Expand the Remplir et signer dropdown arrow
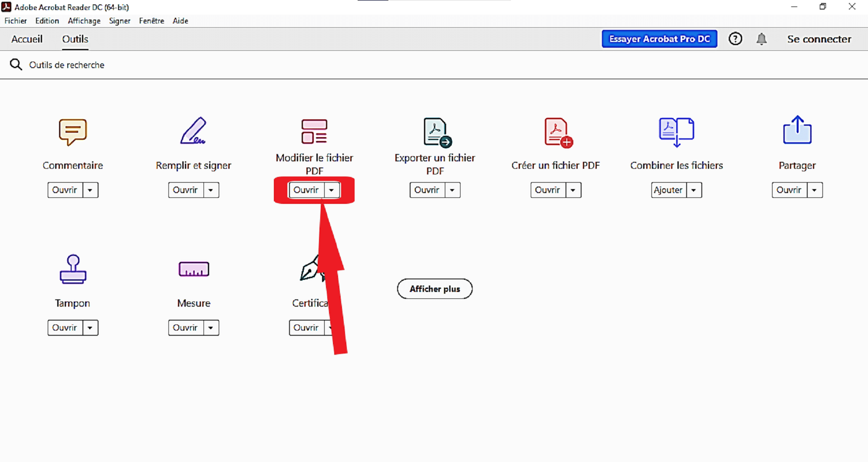The width and height of the screenshot is (868, 462). tap(211, 190)
